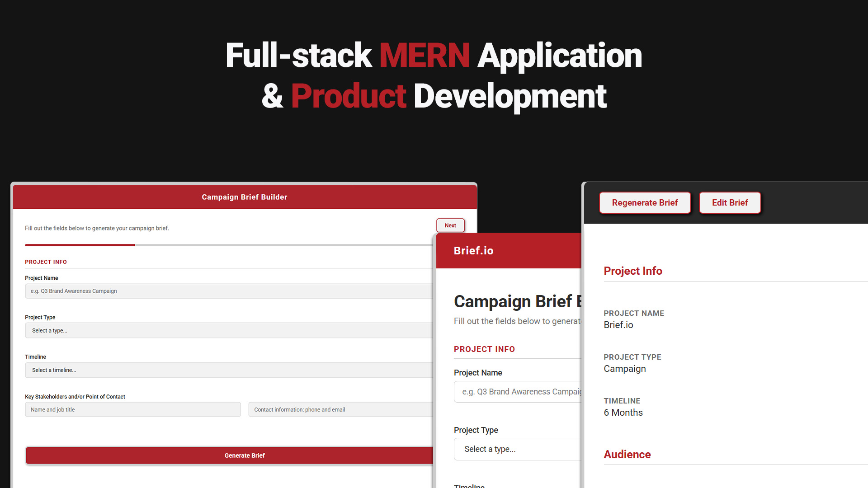Open the 'Select a type...' dropdown in Brief.io window
The width and height of the screenshot is (868, 488).
(518, 449)
